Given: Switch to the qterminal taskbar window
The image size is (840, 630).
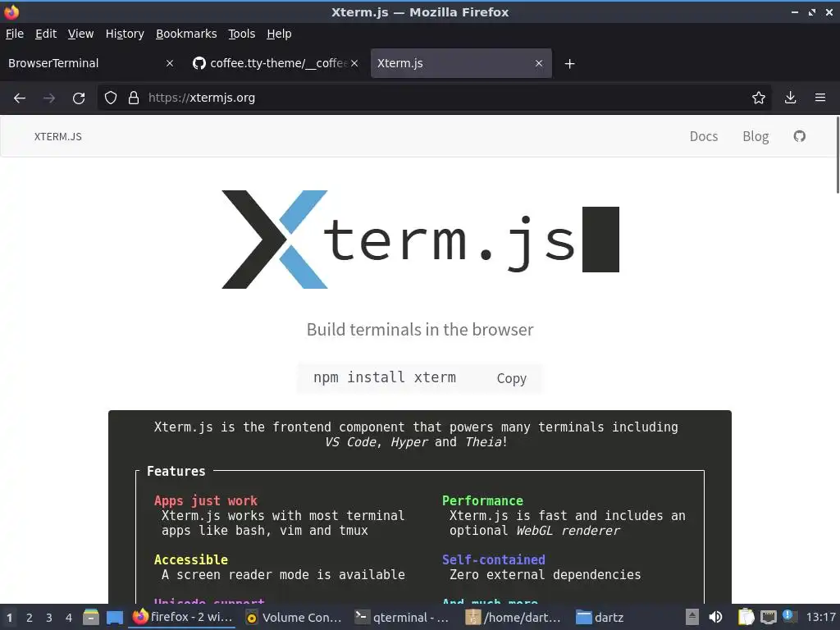Looking at the screenshot, I should [x=403, y=618].
